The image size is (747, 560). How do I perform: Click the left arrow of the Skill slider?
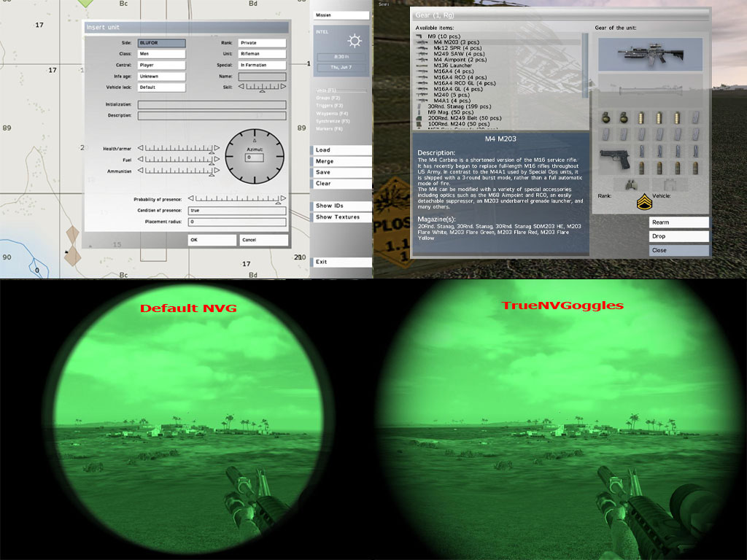pyautogui.click(x=241, y=87)
